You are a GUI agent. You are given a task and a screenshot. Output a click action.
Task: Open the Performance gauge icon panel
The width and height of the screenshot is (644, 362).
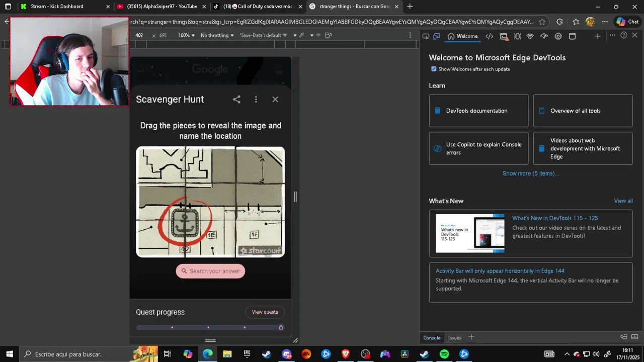coord(544,36)
